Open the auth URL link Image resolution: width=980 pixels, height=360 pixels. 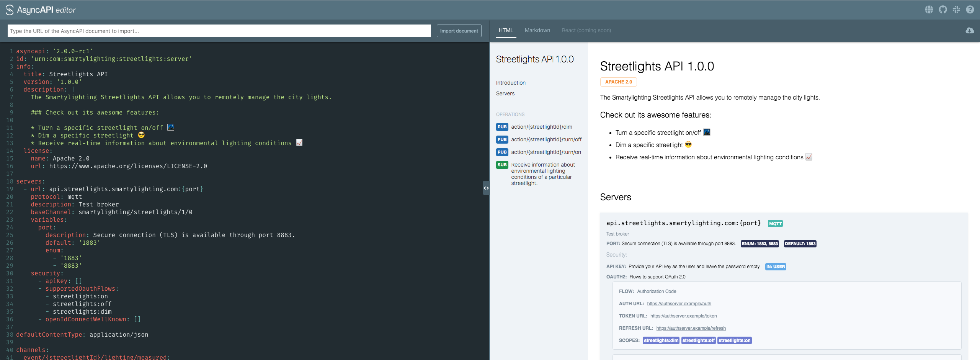(x=679, y=304)
